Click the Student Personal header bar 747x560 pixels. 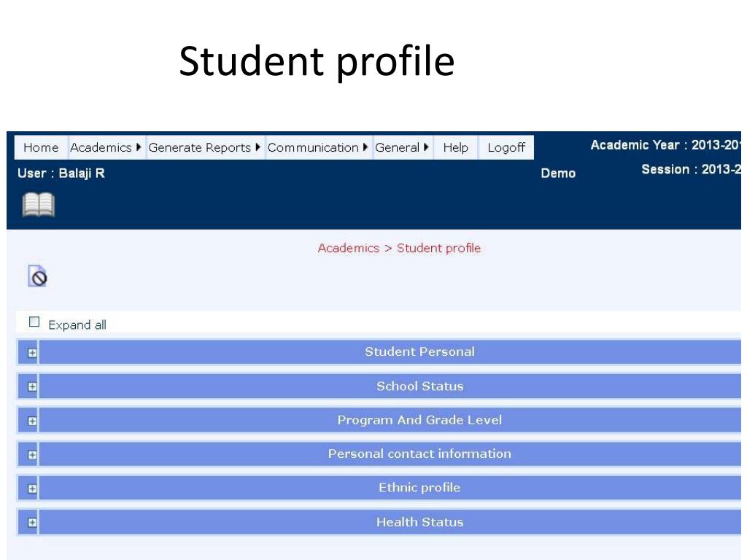419,351
